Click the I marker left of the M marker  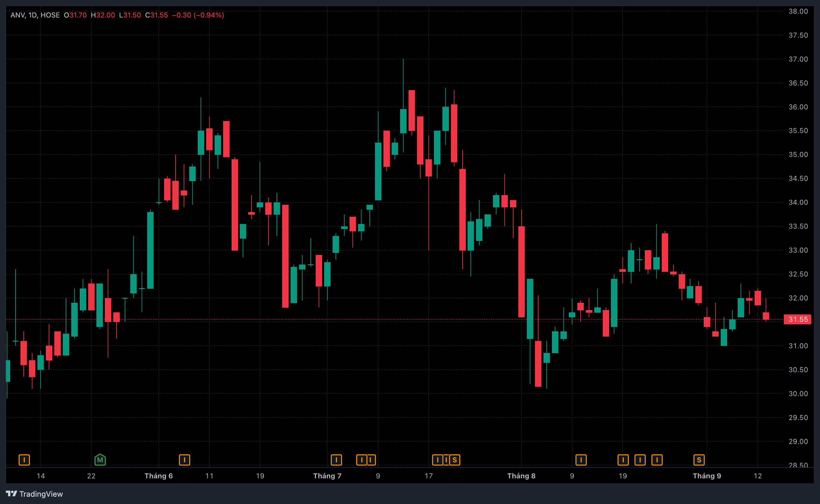24,460
